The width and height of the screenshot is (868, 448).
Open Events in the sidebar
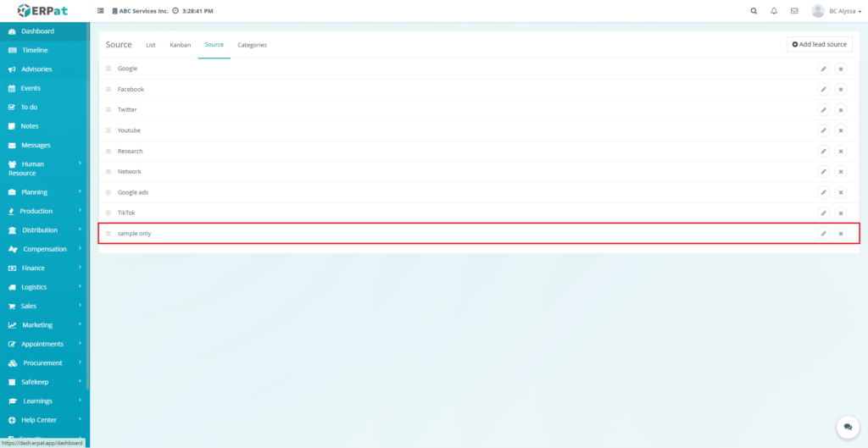pyautogui.click(x=45, y=88)
